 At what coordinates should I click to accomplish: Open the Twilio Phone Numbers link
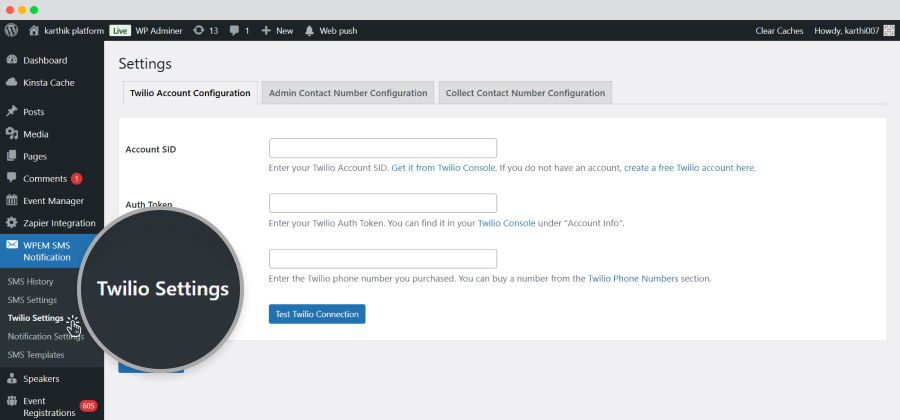pyautogui.click(x=633, y=279)
